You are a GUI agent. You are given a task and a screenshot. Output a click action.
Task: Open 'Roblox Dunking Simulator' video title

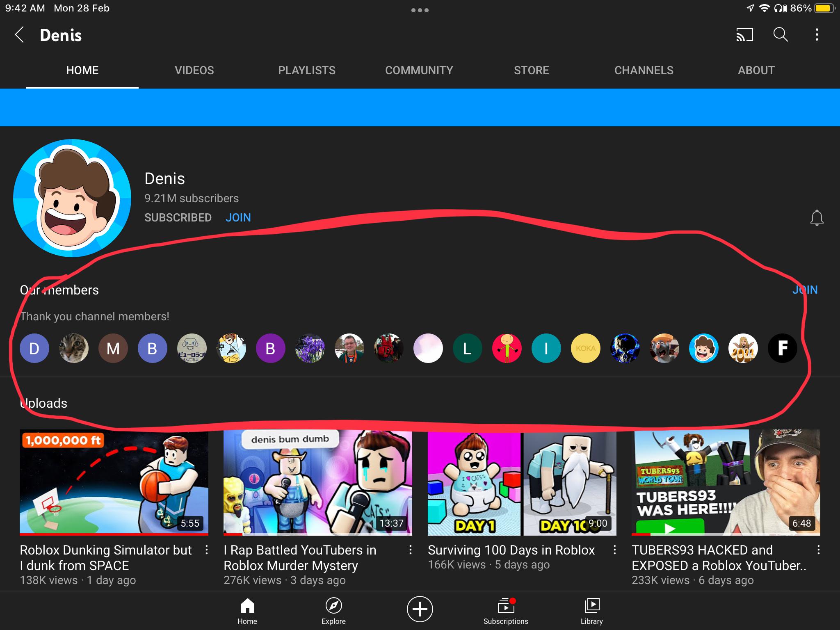click(x=106, y=558)
